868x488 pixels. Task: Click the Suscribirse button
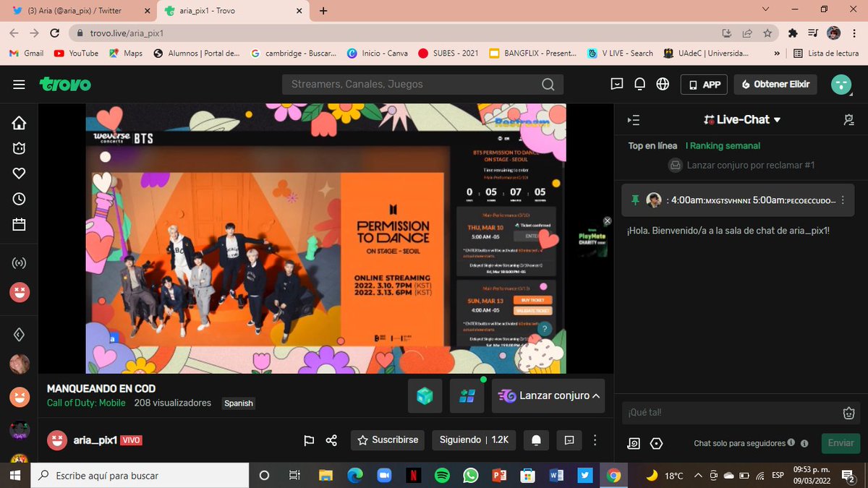[x=388, y=440]
